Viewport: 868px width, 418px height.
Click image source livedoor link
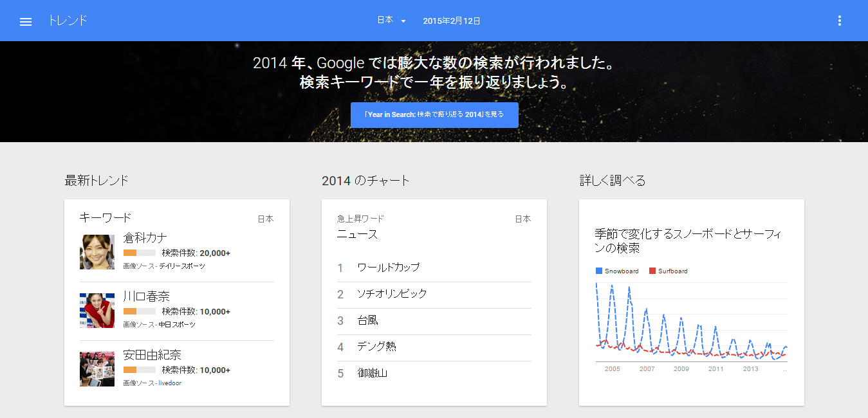(170, 383)
